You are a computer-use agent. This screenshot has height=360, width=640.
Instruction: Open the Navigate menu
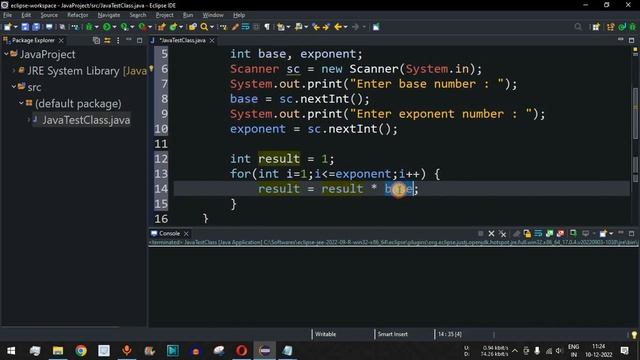coord(109,15)
